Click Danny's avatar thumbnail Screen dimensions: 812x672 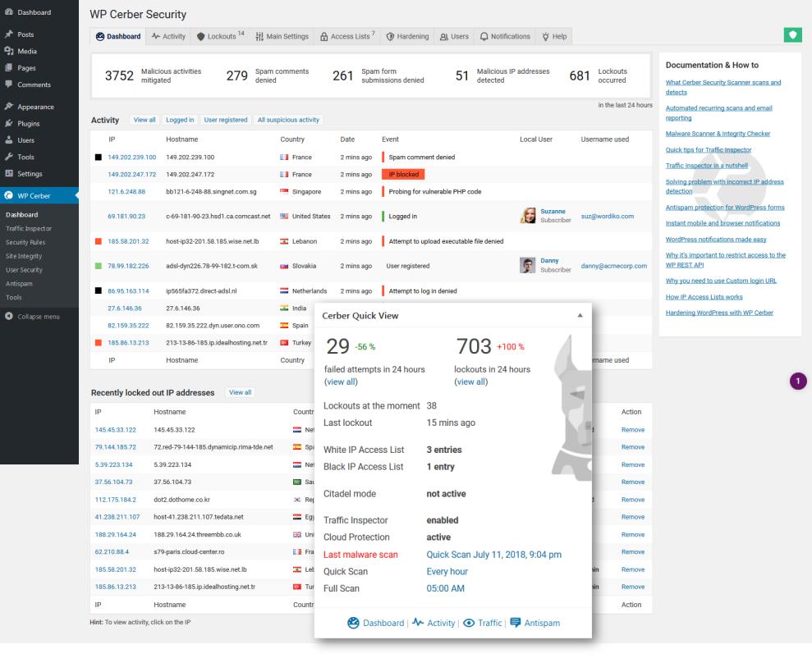pyautogui.click(x=528, y=265)
